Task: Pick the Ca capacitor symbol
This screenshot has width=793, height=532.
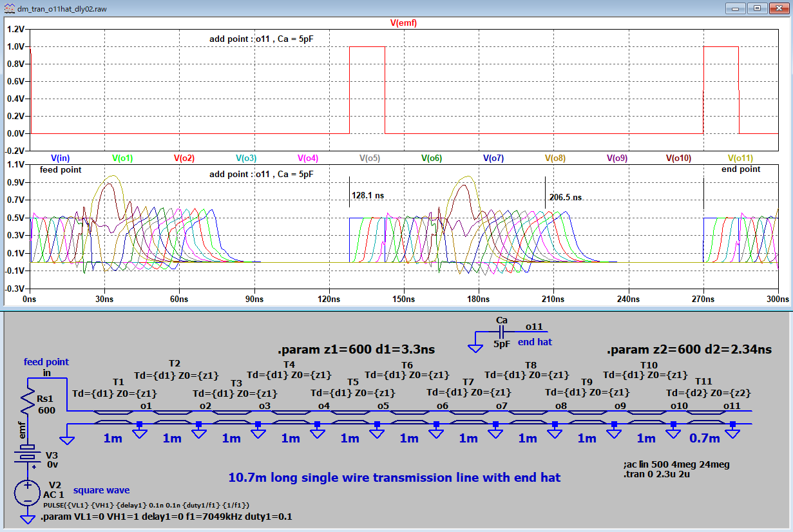Action: [x=502, y=332]
